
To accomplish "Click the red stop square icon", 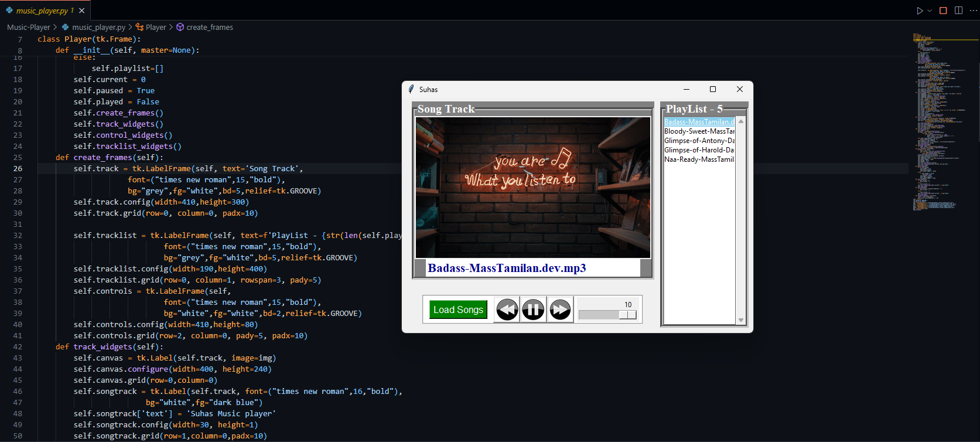I will [x=943, y=11].
